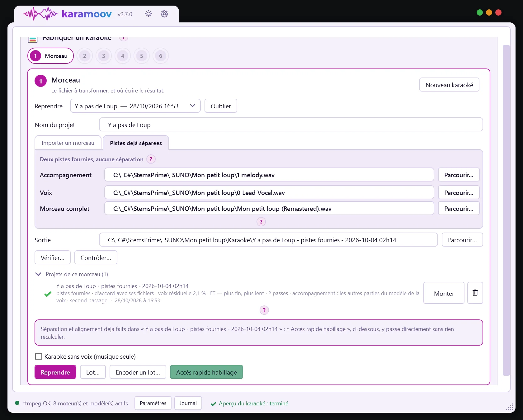Click the vertical scrollbar on the right
This screenshot has width=523, height=420.
point(506,210)
